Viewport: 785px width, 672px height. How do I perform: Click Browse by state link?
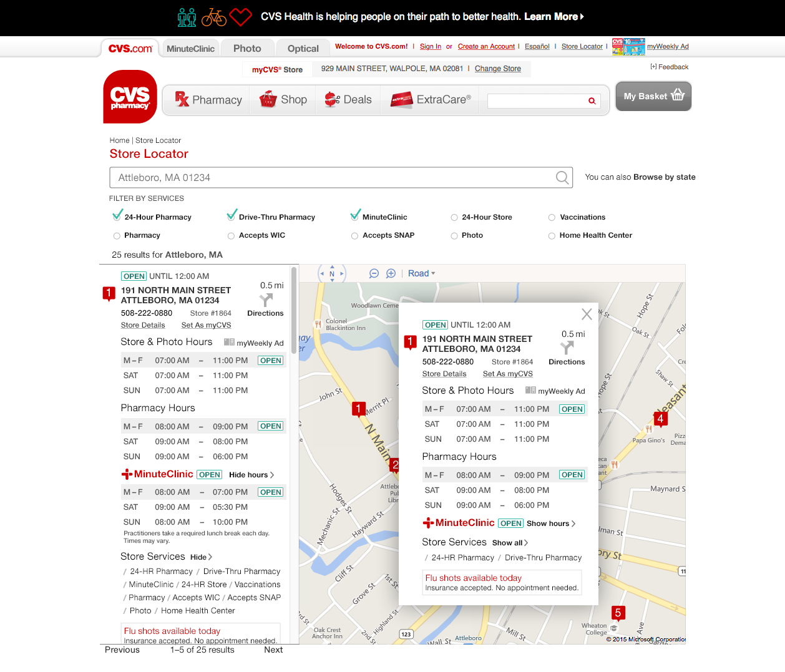(665, 177)
